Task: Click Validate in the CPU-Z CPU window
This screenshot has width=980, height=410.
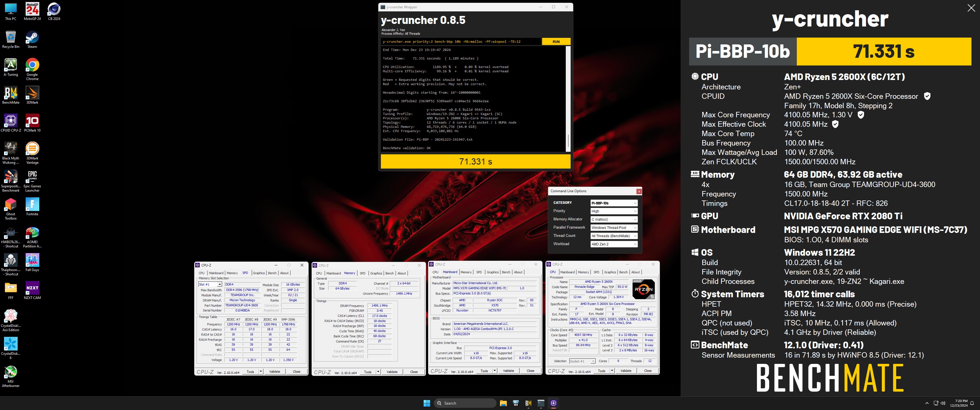Action: [626, 371]
